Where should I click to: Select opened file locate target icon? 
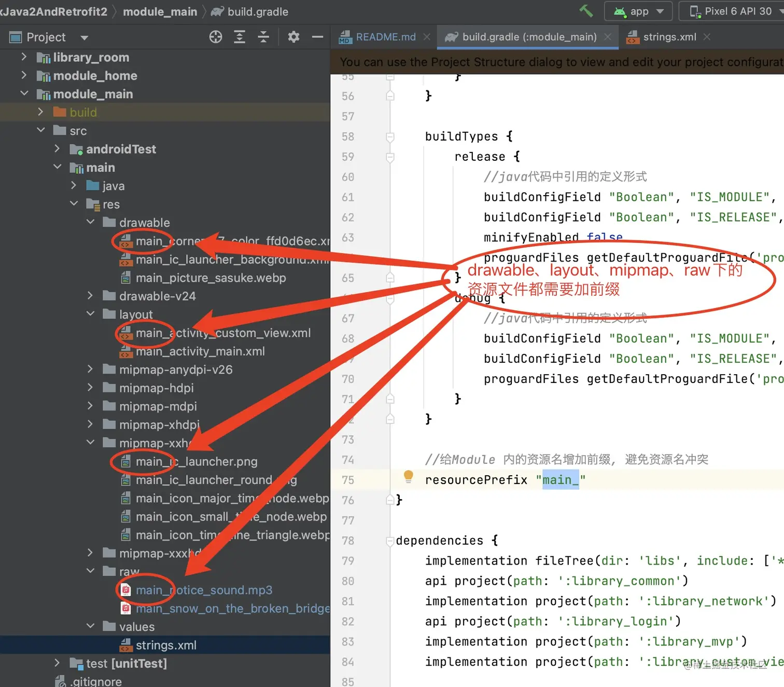216,37
